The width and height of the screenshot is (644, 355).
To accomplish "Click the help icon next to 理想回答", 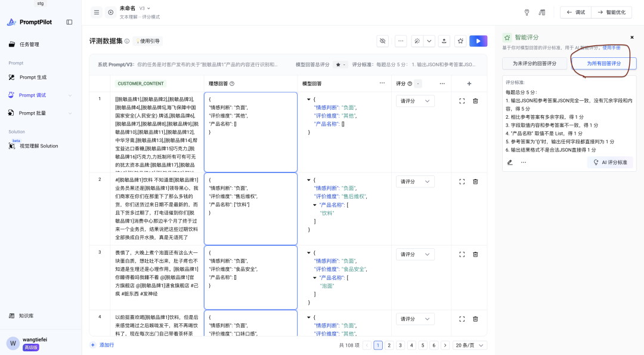I will coord(232,84).
